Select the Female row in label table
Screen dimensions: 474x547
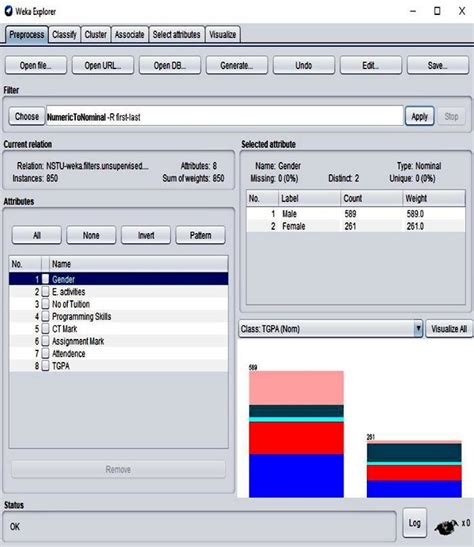point(355,226)
